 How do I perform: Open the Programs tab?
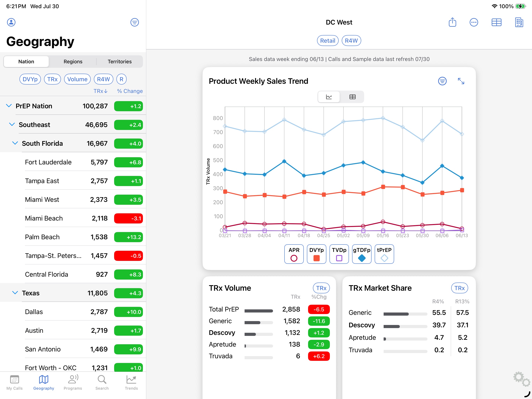coord(73,383)
